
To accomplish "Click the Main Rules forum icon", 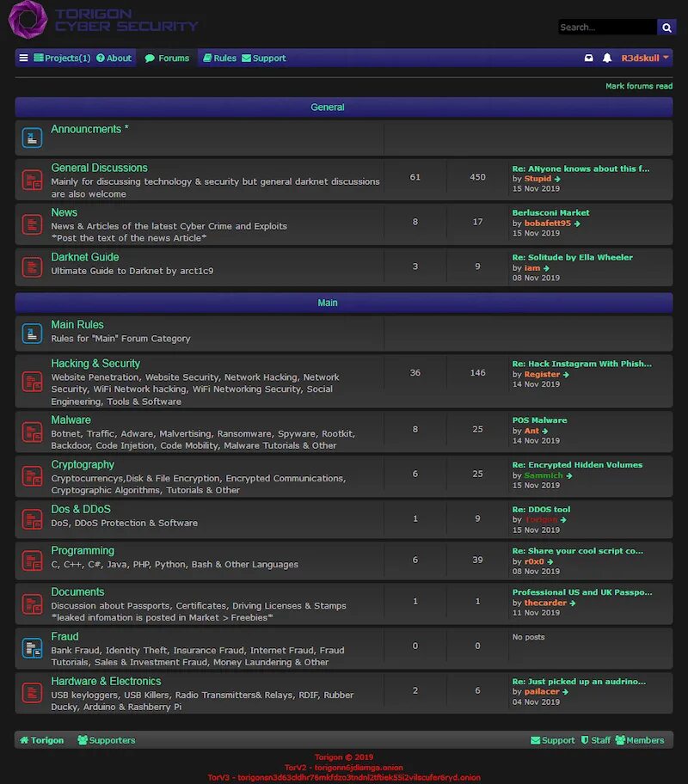I will (32, 333).
